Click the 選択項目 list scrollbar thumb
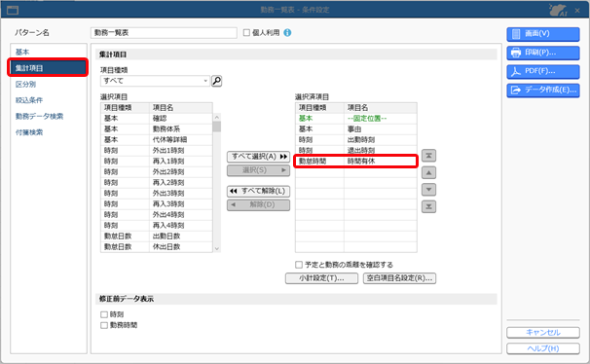The height and width of the screenshot is (364, 590). click(217, 127)
